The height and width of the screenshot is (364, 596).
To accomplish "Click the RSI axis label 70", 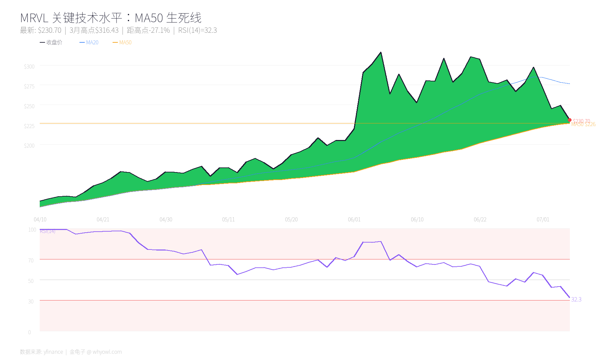I will click(31, 260).
